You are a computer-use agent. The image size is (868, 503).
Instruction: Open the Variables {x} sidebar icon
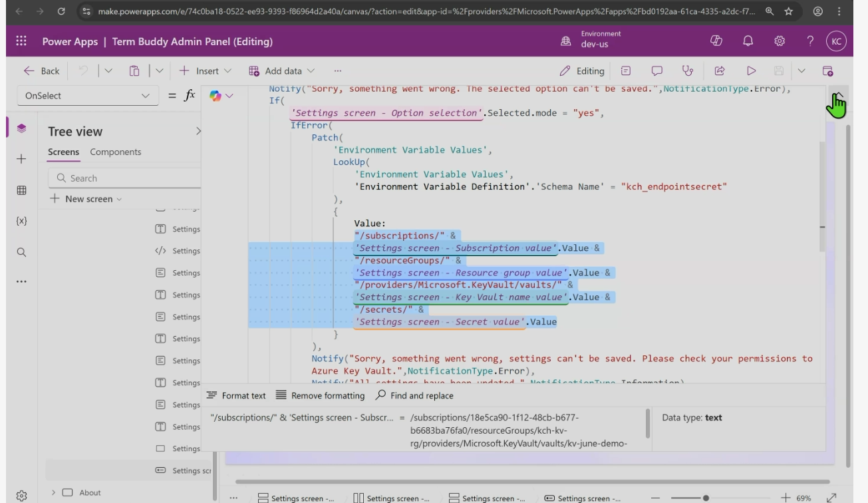click(21, 221)
